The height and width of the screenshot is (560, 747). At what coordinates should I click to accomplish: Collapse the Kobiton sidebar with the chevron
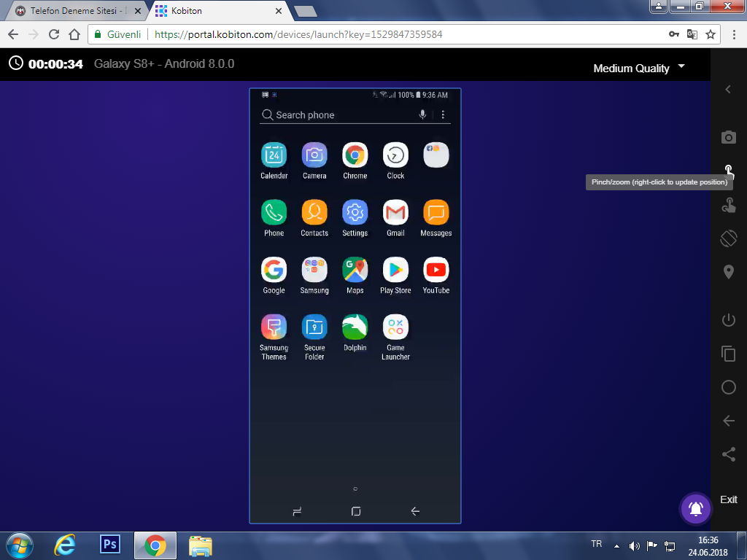click(x=728, y=89)
